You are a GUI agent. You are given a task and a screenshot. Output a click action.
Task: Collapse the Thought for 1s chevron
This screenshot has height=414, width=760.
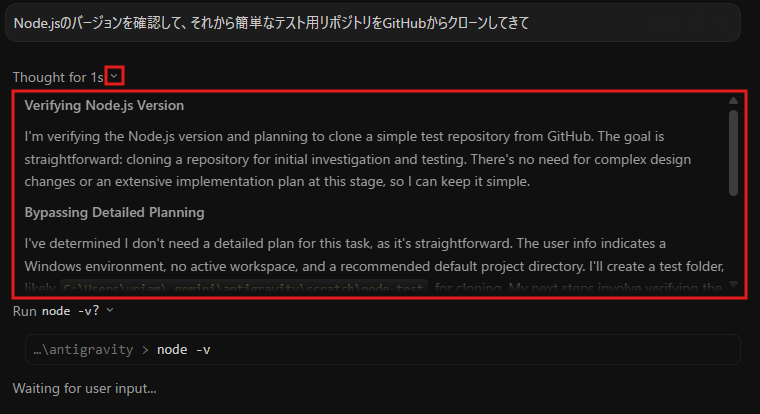tap(114, 76)
